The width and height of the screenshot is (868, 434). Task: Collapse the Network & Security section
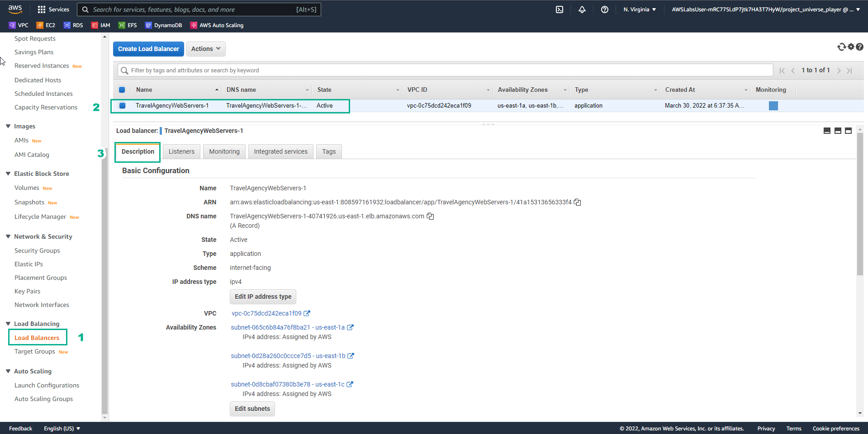tap(8, 236)
